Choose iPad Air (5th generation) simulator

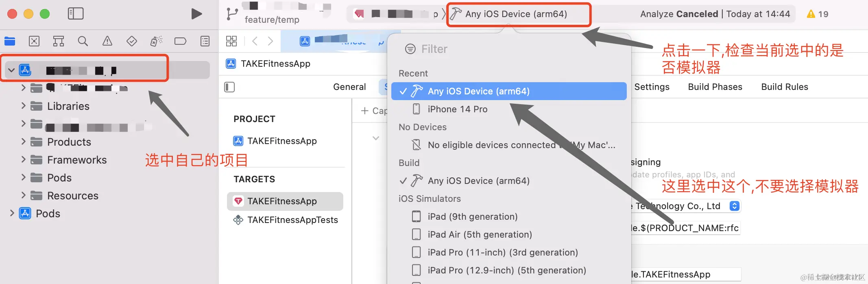[x=509, y=234]
